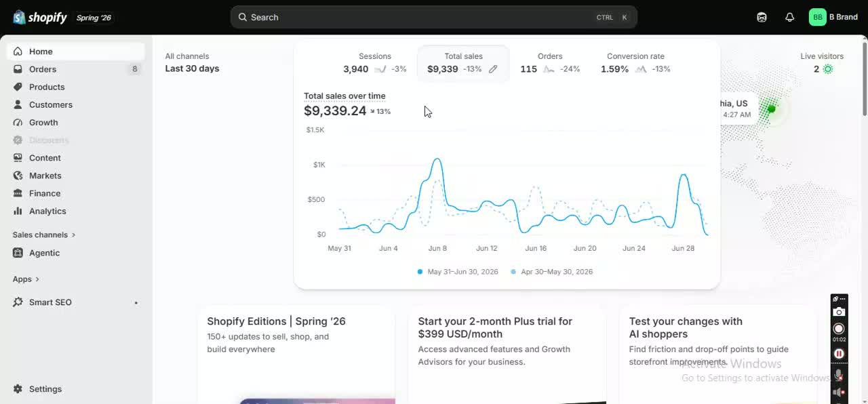Expand the Sales channels section
The height and width of the screenshot is (404, 868).
44,235
